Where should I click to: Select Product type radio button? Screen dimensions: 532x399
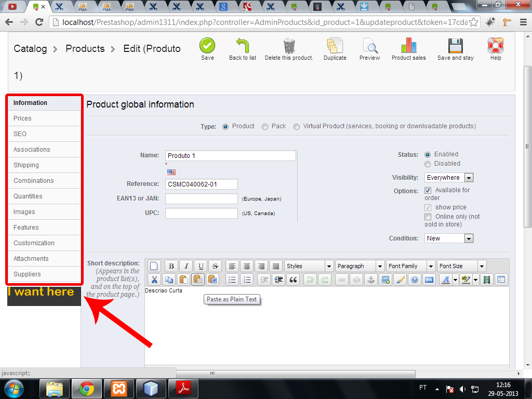(225, 127)
